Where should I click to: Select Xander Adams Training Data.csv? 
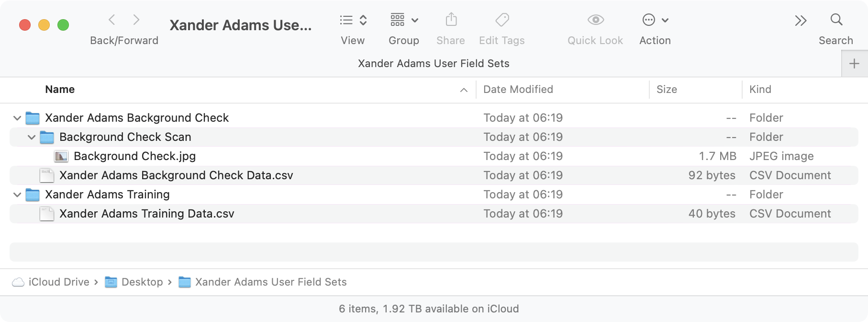146,214
